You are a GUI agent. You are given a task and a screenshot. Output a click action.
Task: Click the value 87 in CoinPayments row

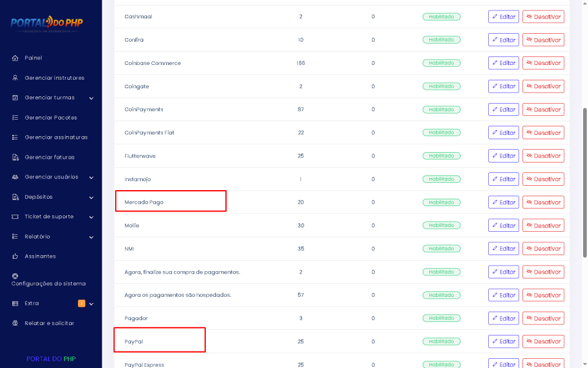click(301, 110)
